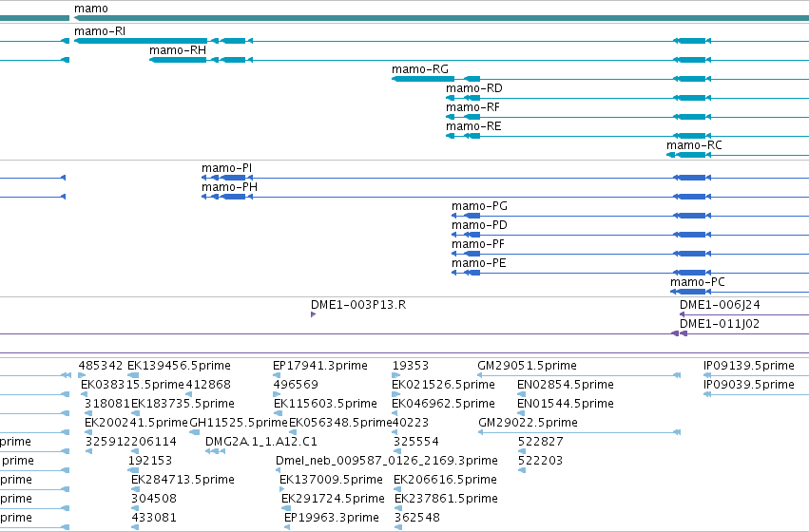Viewport: 809px width, 532px height.
Task: Select the EK115603.5prime EST label
Action: [x=325, y=404]
